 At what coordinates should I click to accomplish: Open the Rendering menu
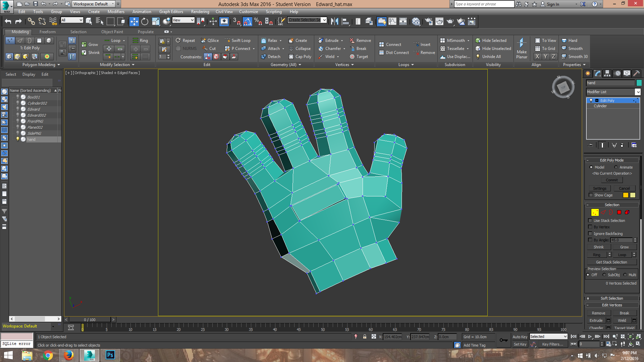200,12
